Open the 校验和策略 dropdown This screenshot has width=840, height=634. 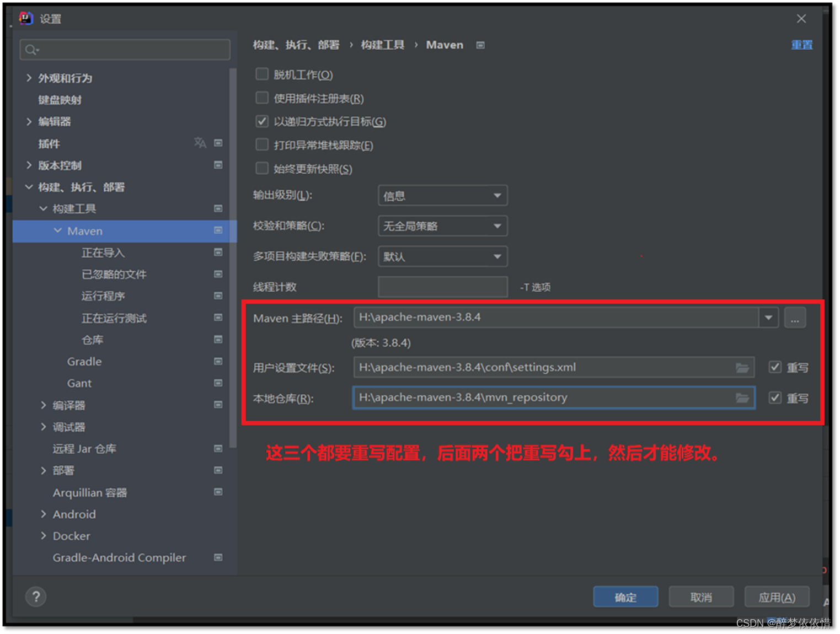click(442, 226)
